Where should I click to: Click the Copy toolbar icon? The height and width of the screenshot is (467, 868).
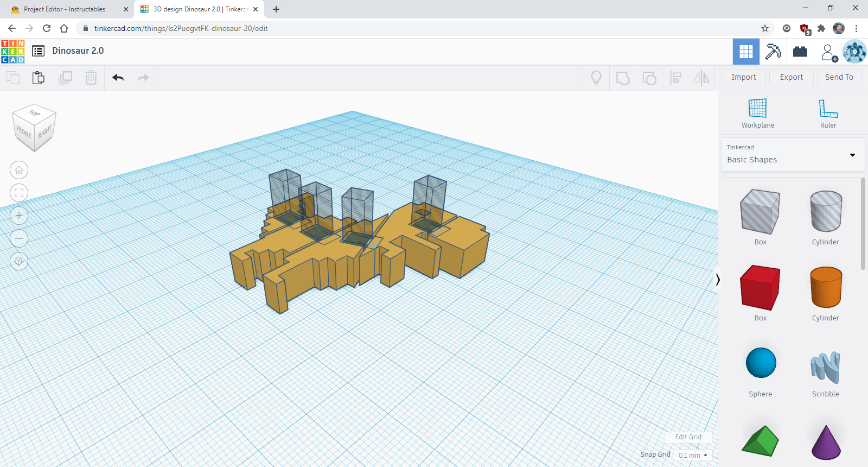click(13, 78)
